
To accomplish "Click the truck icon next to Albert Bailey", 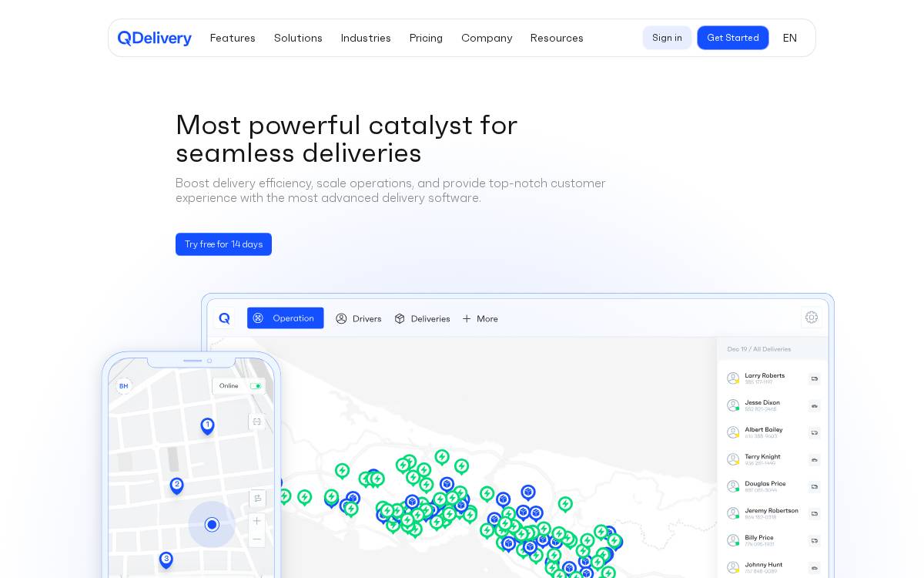I will click(x=814, y=433).
